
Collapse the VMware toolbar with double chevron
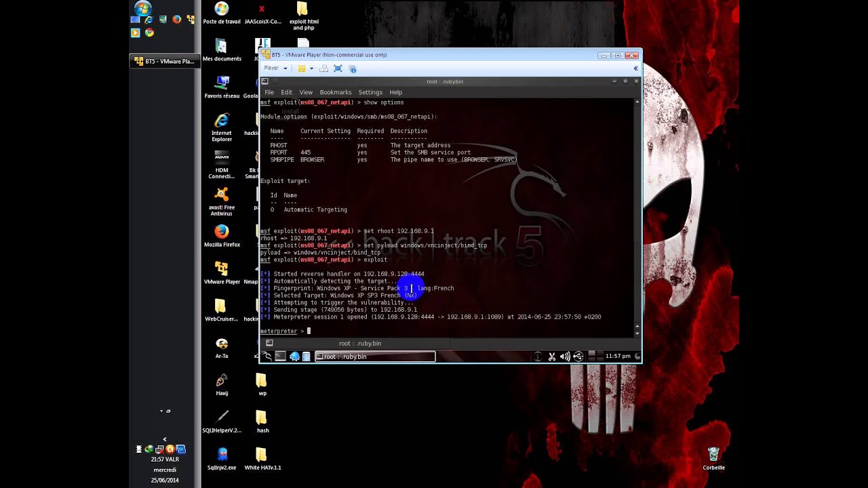(635, 68)
